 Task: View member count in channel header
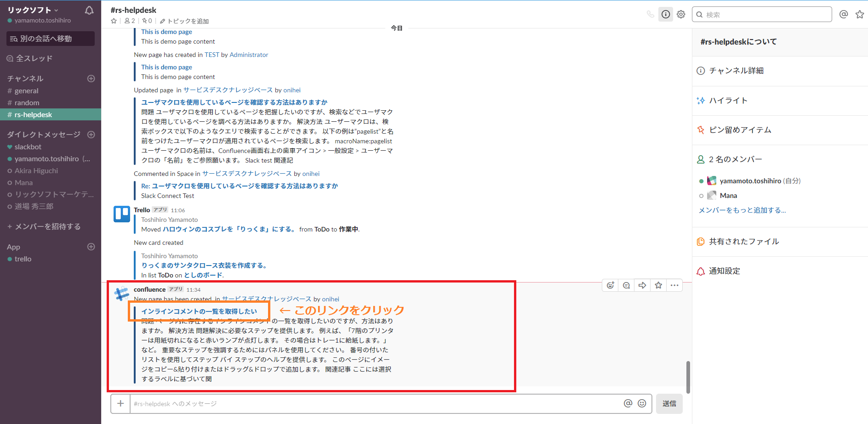(130, 21)
